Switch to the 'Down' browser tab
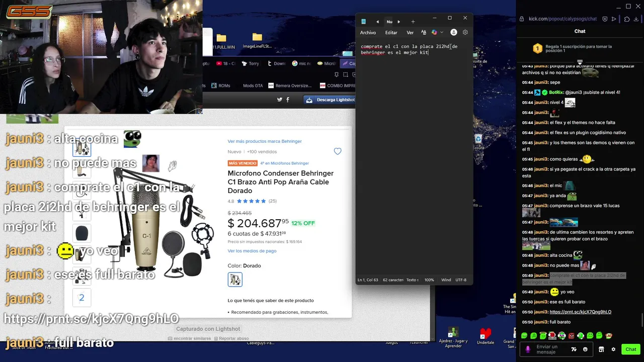The width and height of the screenshot is (644, 362). (x=276, y=63)
